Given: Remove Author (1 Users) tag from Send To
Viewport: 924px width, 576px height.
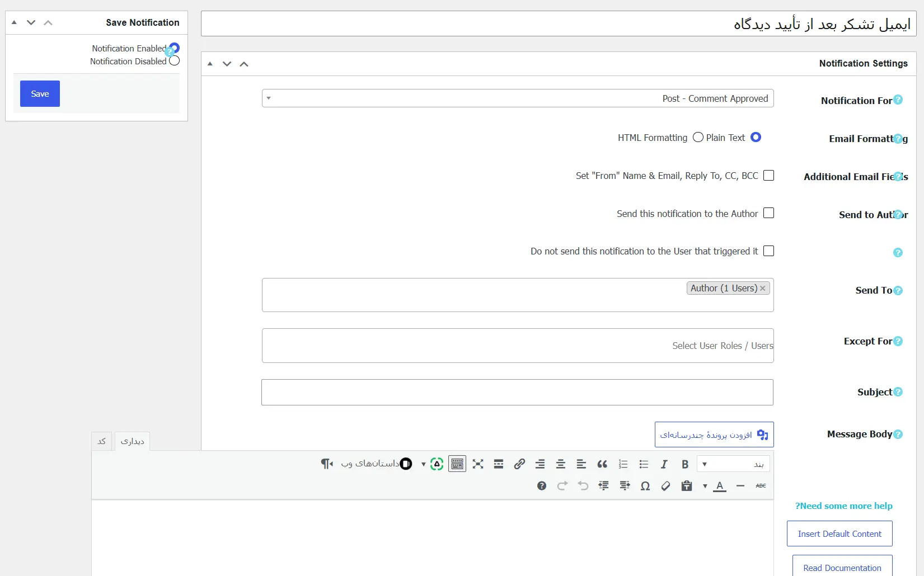Looking at the screenshot, I should [763, 289].
